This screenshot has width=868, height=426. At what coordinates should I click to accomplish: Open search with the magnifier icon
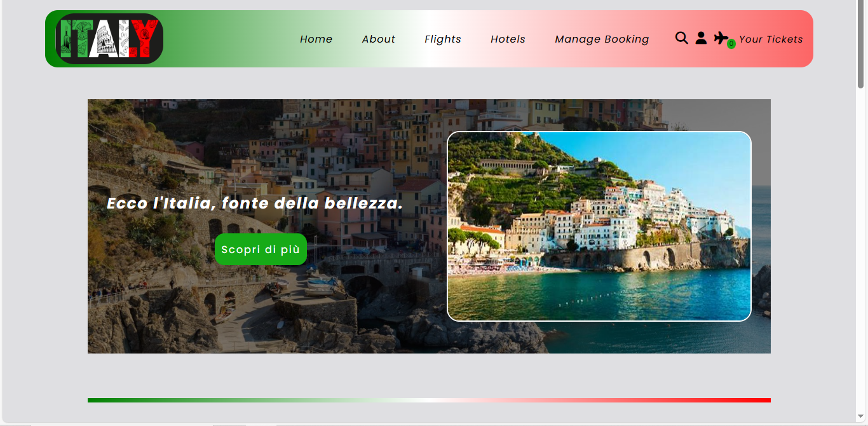pos(681,38)
